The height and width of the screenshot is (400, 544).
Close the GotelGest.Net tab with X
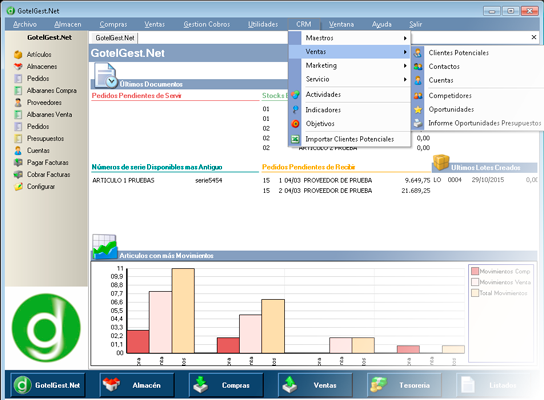pos(534,37)
